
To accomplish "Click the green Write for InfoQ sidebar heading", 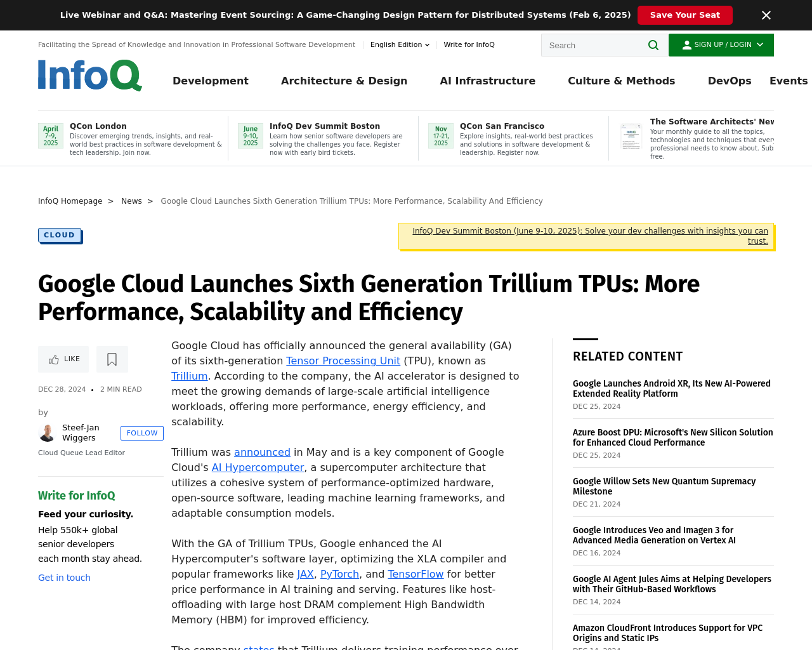I will point(77,496).
